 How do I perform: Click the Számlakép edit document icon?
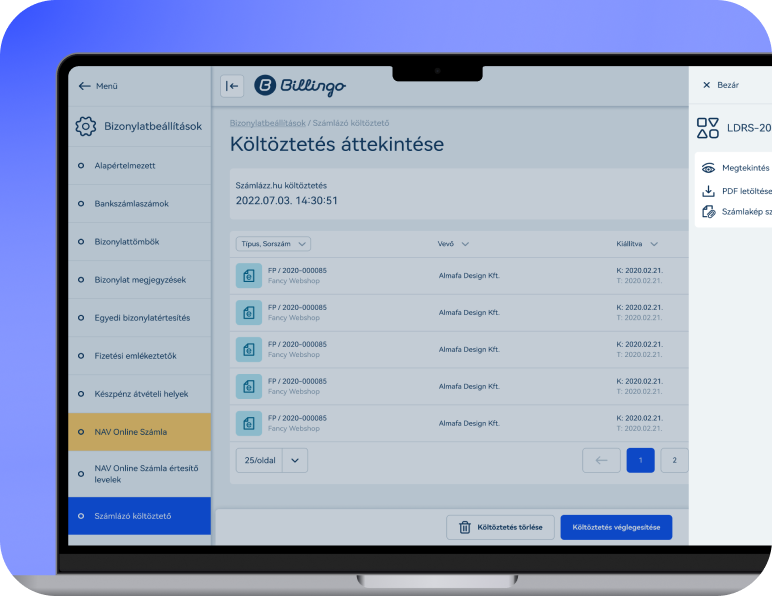tap(708, 212)
